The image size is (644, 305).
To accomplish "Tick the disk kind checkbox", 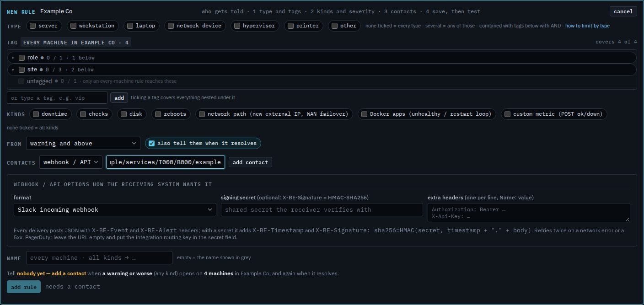I will click(x=123, y=114).
